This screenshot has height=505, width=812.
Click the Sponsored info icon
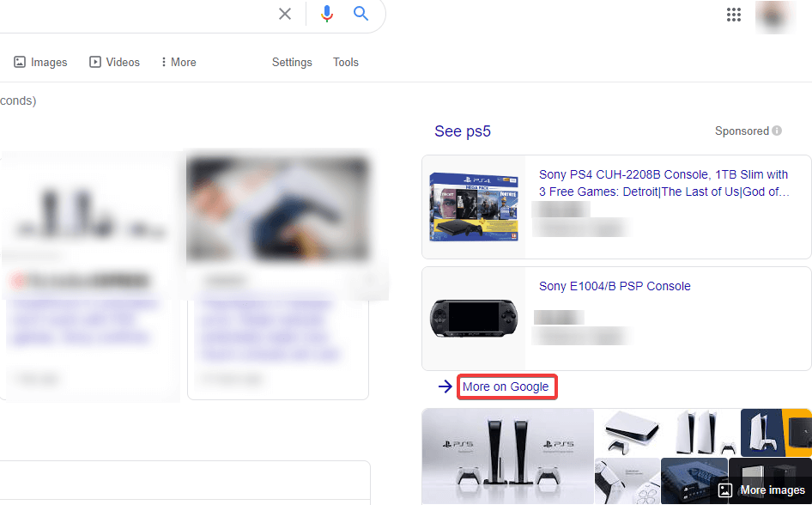pos(777,131)
